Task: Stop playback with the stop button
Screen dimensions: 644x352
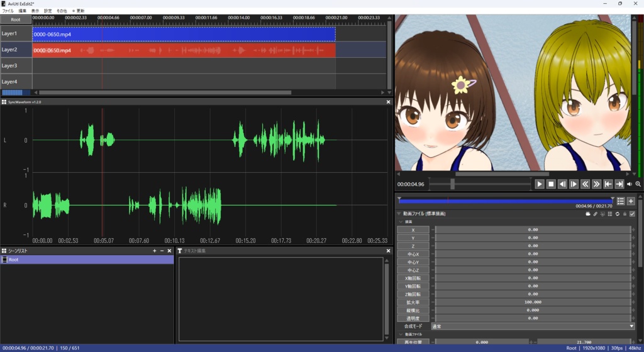Action: coord(551,184)
